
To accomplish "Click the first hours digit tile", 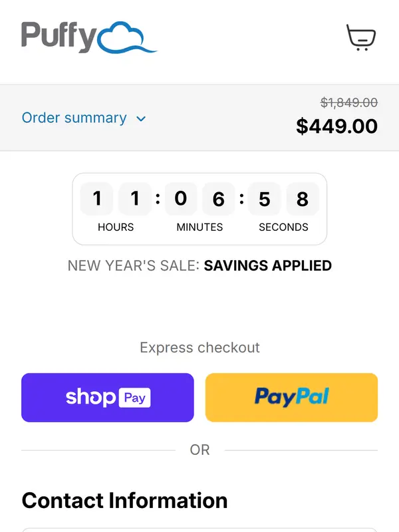I will (97, 199).
